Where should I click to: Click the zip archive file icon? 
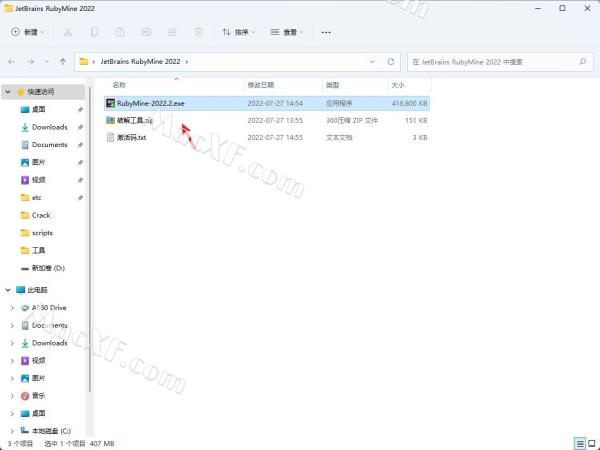click(x=111, y=120)
